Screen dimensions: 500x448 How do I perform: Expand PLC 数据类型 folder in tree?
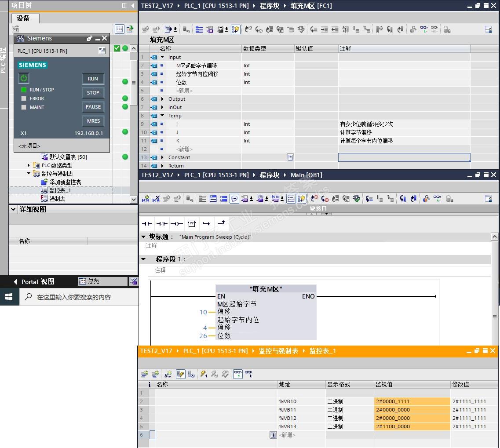point(29,165)
